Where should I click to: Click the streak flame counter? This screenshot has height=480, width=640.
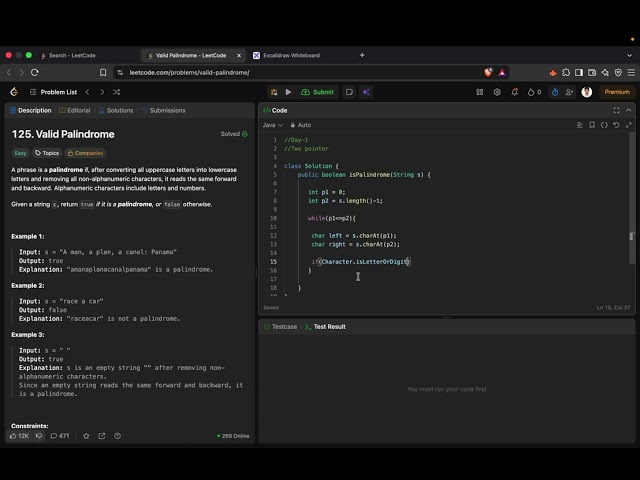(534, 92)
